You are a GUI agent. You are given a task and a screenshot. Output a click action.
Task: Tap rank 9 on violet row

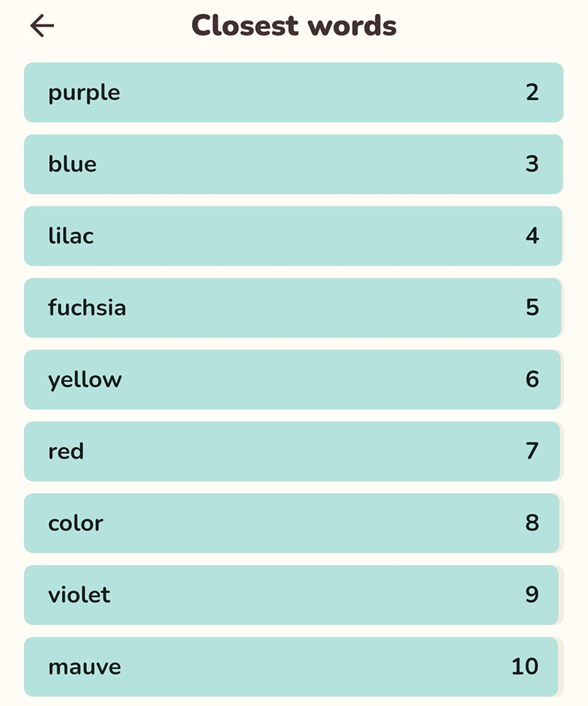coord(532,594)
